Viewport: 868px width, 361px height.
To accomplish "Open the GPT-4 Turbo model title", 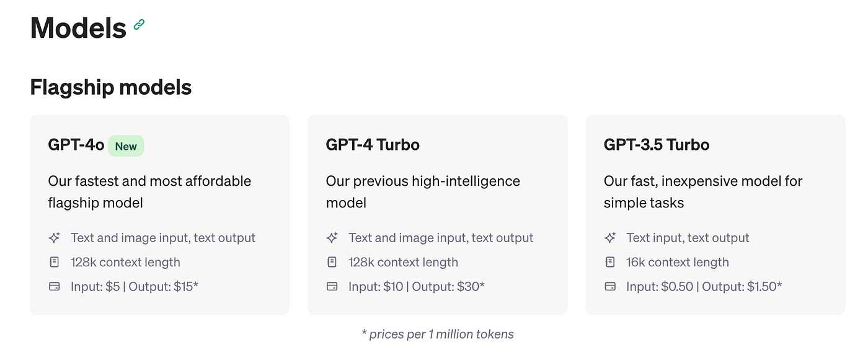I will pos(373,146).
